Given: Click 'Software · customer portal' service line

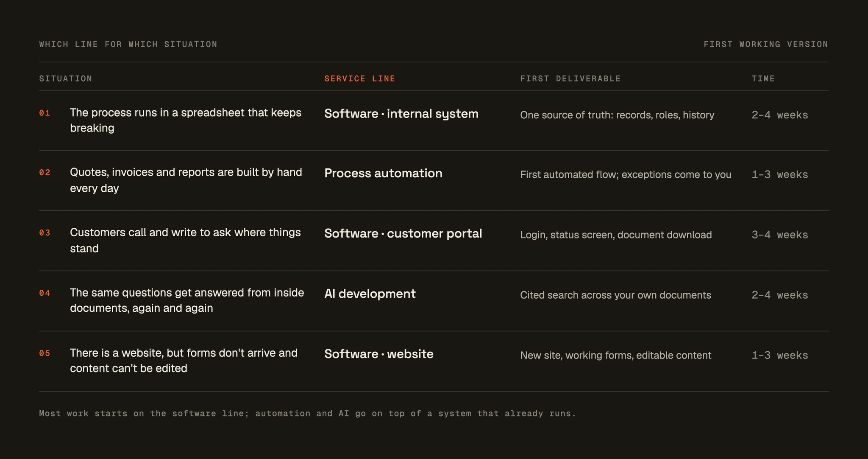Looking at the screenshot, I should (403, 233).
